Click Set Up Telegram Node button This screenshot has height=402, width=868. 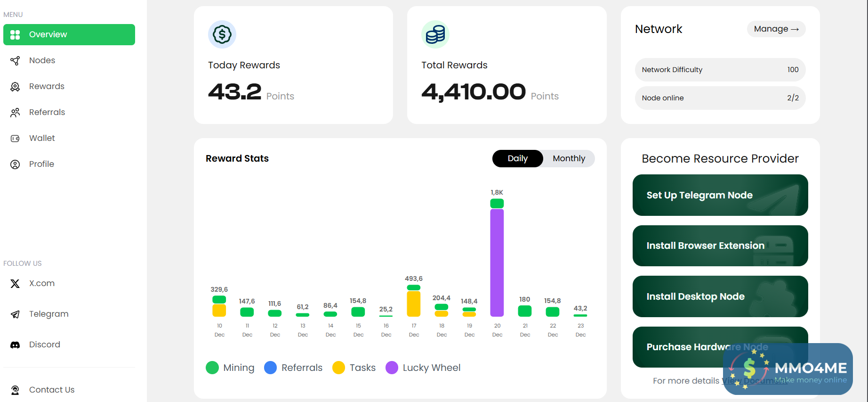(720, 195)
